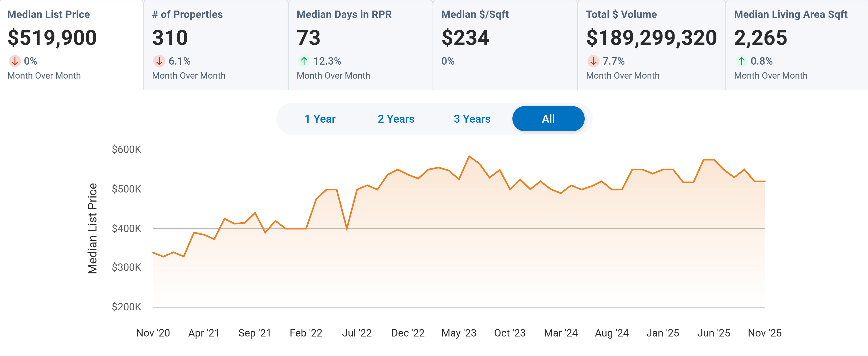Select the 1 Year range
The image size is (868, 356).
[x=320, y=119]
